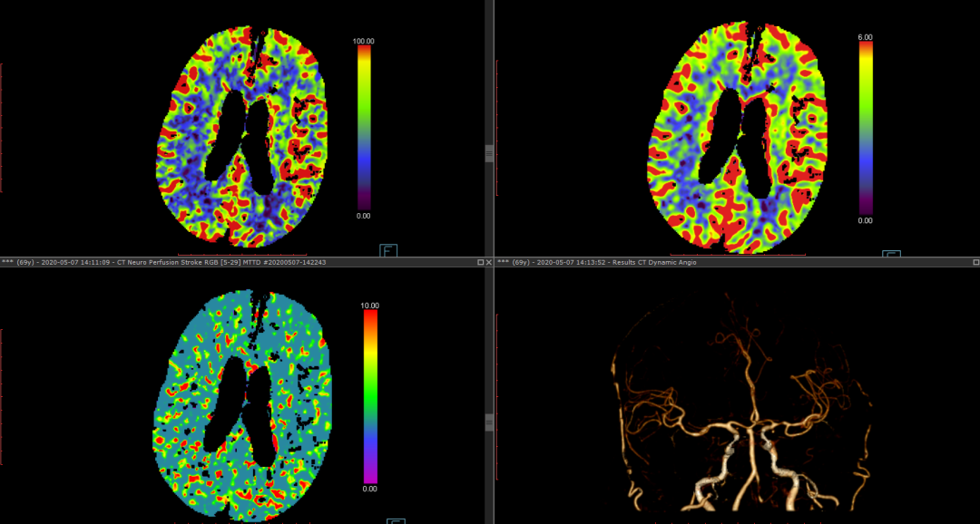Click the top-right perfusion map with 6.00 scale
980x524 pixels.
[x=737, y=139]
